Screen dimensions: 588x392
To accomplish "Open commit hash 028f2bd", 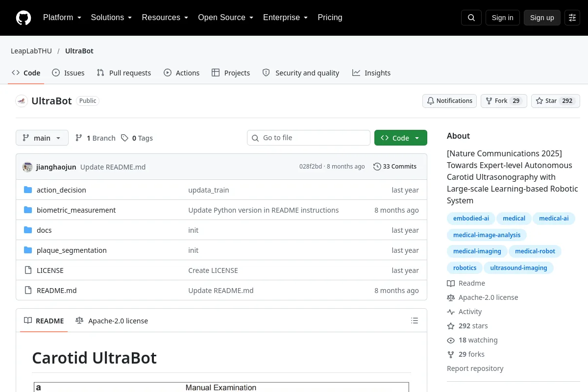I will pyautogui.click(x=311, y=167).
